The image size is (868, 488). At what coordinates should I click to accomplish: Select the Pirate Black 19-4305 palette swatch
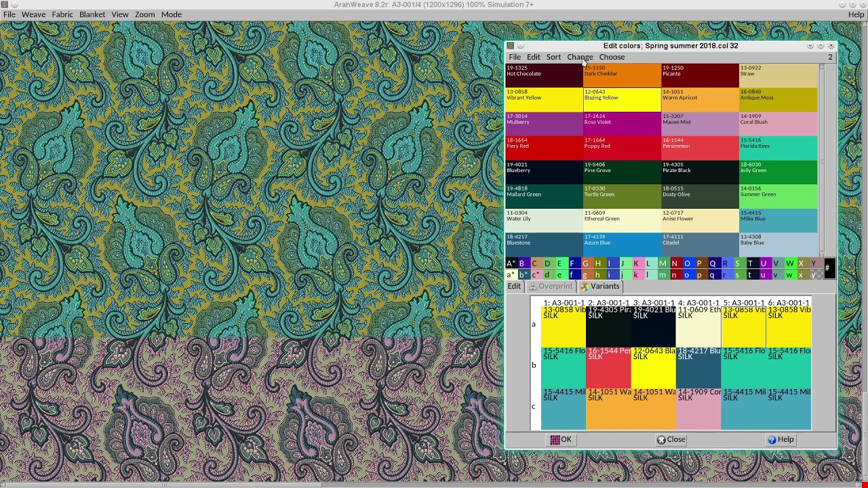pos(700,172)
